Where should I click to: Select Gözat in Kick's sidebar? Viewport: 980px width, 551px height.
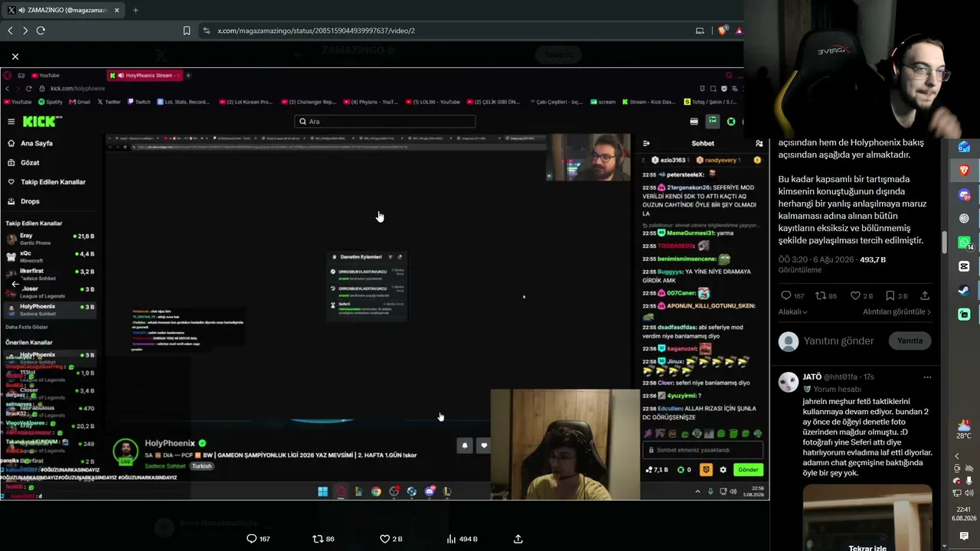tap(30, 162)
